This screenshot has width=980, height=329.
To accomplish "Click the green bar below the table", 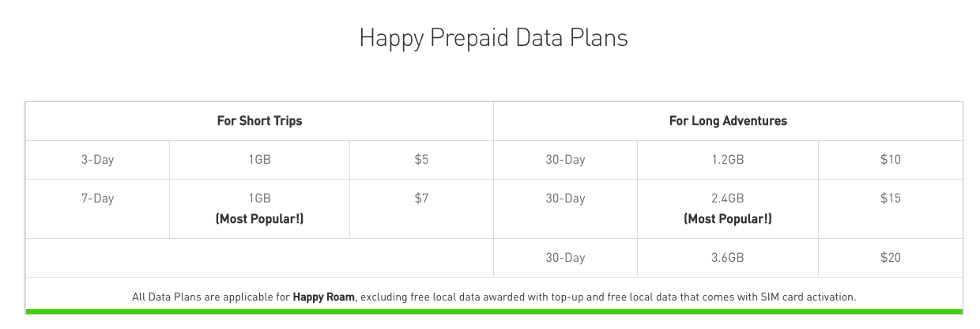I will click(x=494, y=312).
